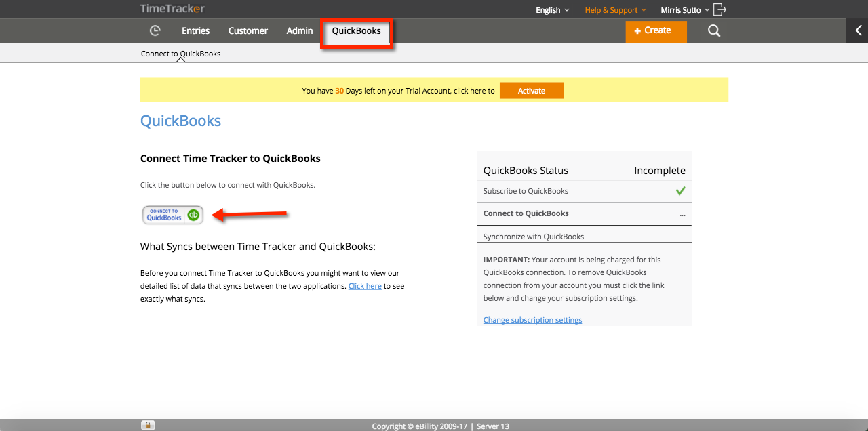Click the QuickBooks page heading
Image resolution: width=868 pixels, height=431 pixels.
[x=180, y=121]
